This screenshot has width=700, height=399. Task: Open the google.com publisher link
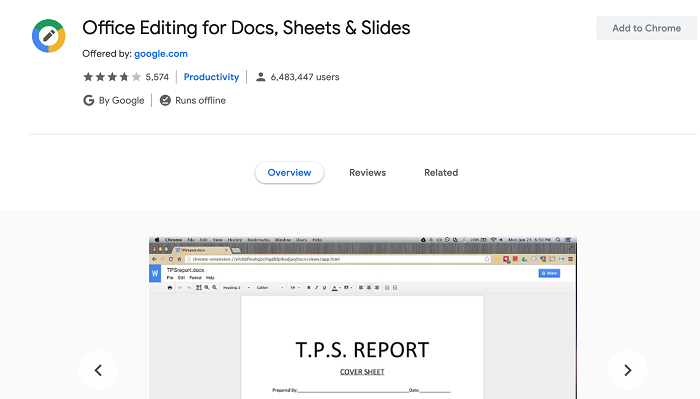(161, 54)
